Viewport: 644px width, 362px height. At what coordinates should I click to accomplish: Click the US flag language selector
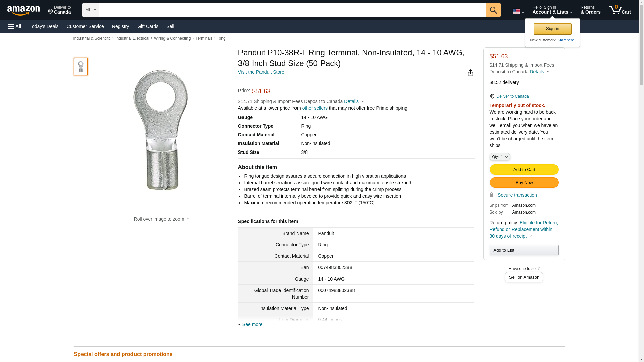[518, 11]
